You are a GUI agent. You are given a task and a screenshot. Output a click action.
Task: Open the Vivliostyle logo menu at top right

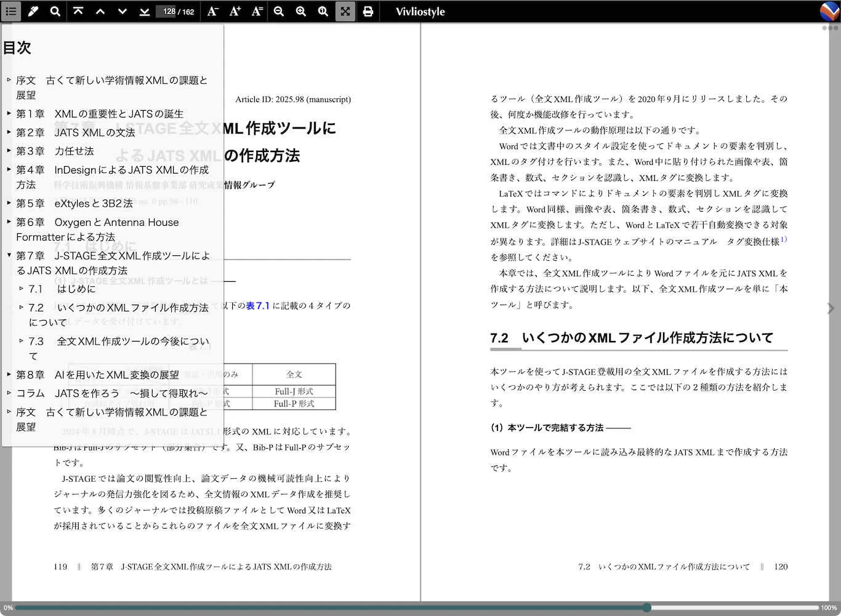830,11
